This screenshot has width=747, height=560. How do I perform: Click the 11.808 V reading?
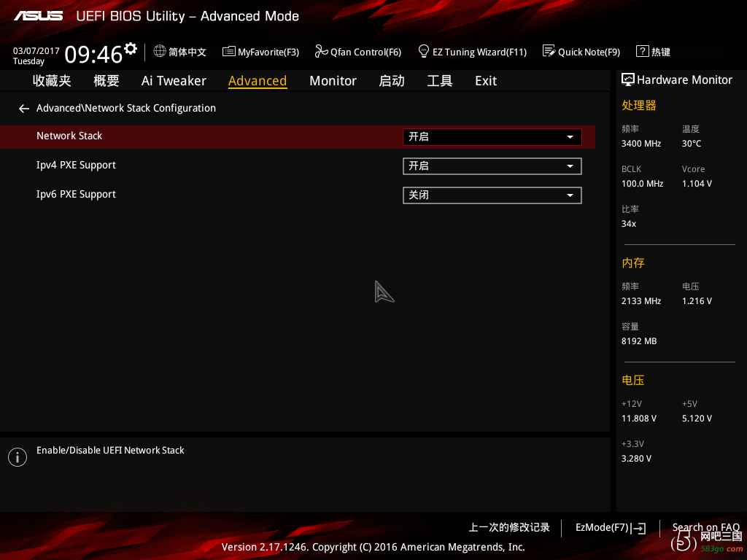(x=639, y=418)
